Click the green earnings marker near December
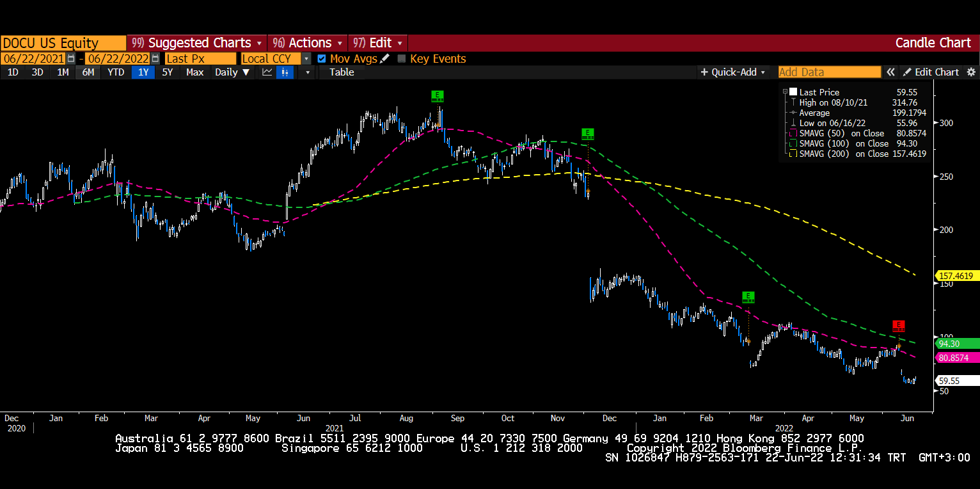This screenshot has height=489, width=980. click(x=588, y=133)
